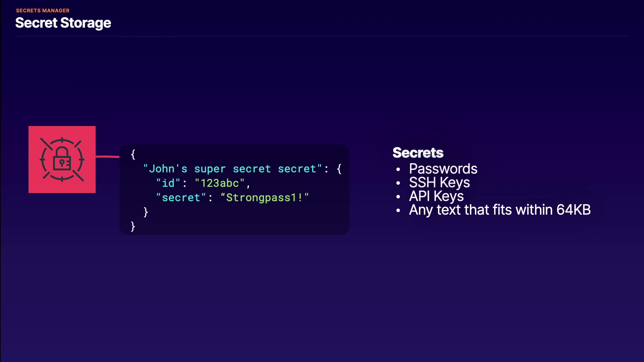
Task: Select the "Strongpass1!" password value
Action: coord(265,198)
